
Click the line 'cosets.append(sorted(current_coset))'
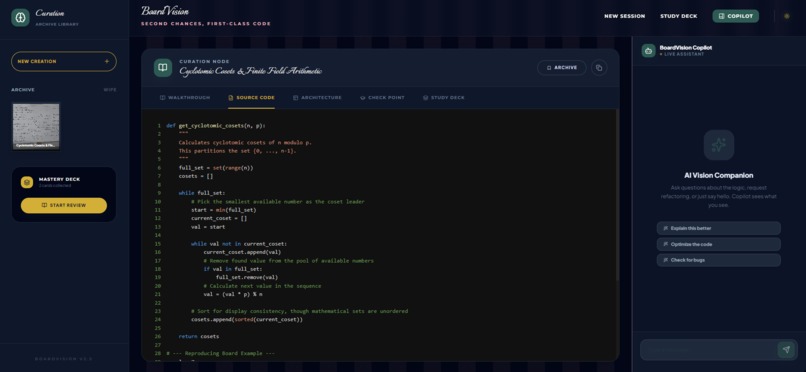247,320
